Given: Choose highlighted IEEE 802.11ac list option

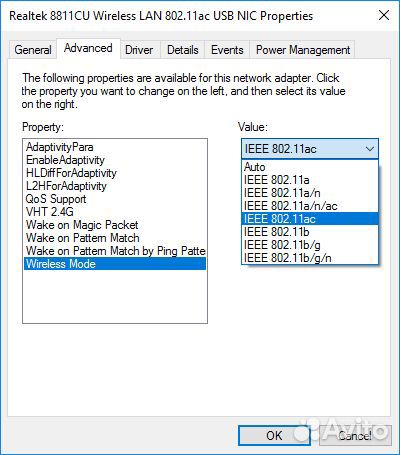Looking at the screenshot, I should tap(310, 219).
